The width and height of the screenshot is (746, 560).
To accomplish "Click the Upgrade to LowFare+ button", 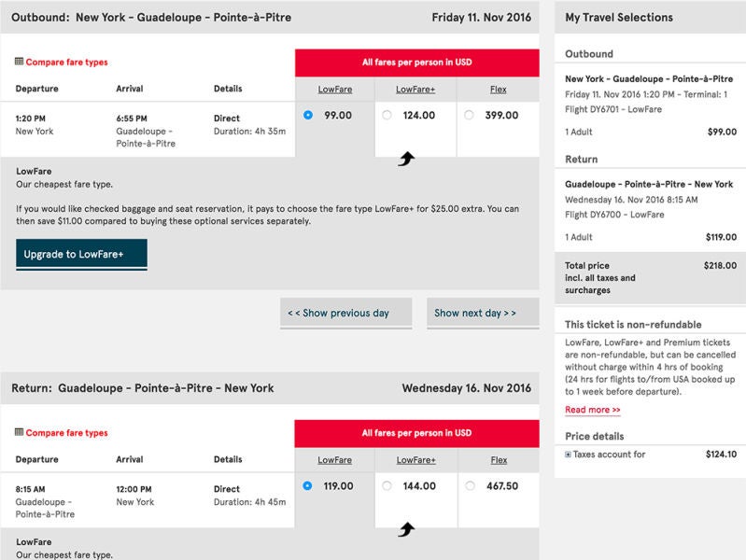I will [x=81, y=255].
